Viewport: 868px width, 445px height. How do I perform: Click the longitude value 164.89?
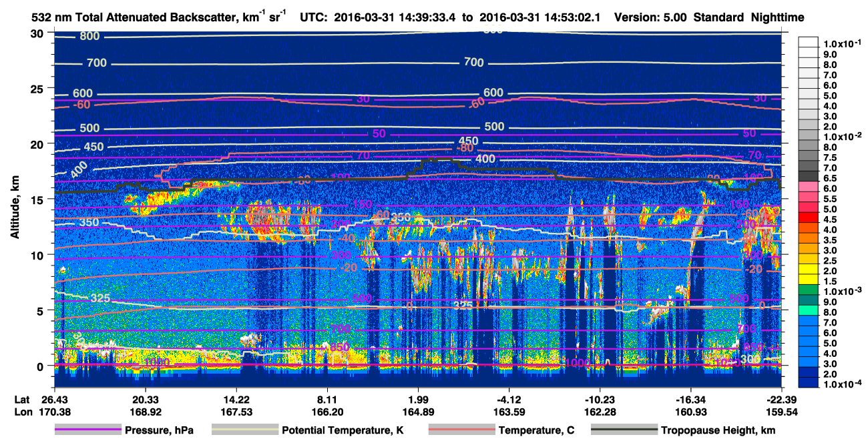[x=418, y=412]
